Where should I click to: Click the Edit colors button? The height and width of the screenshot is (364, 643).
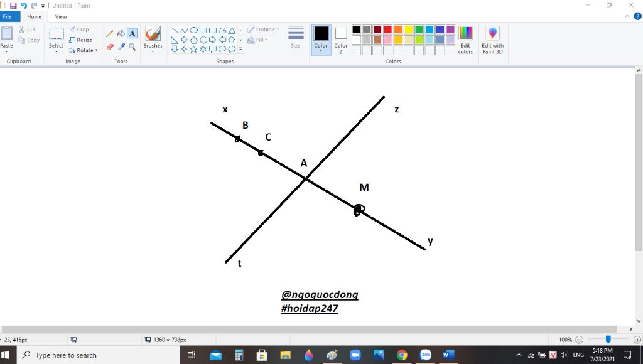pyautogui.click(x=465, y=40)
